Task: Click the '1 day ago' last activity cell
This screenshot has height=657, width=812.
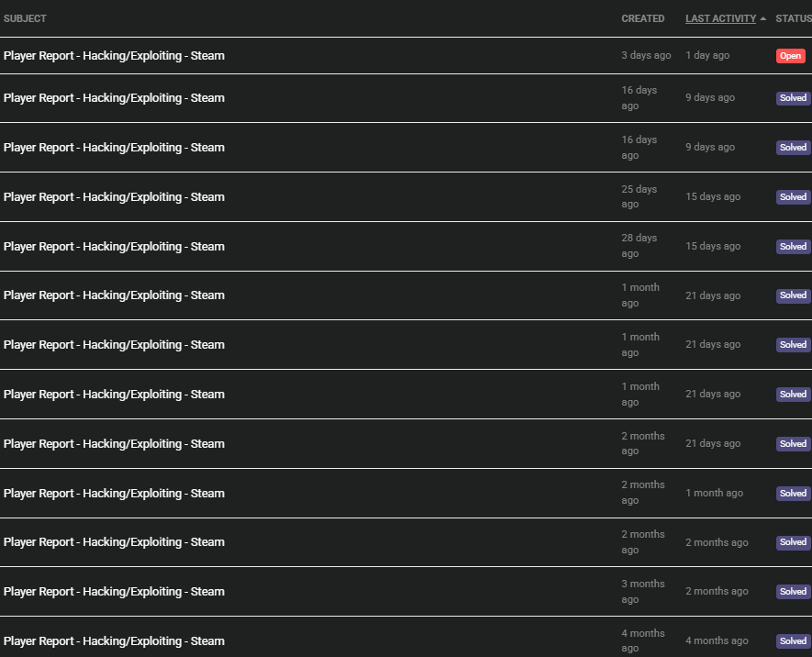Action: pos(707,55)
